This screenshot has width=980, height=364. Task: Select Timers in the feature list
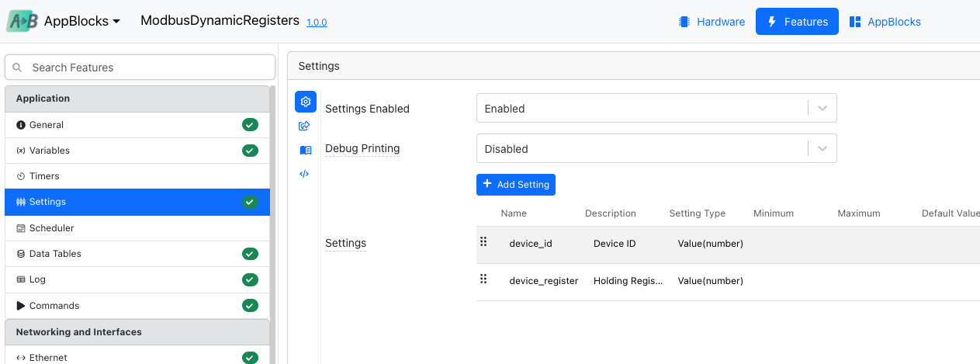click(137, 176)
